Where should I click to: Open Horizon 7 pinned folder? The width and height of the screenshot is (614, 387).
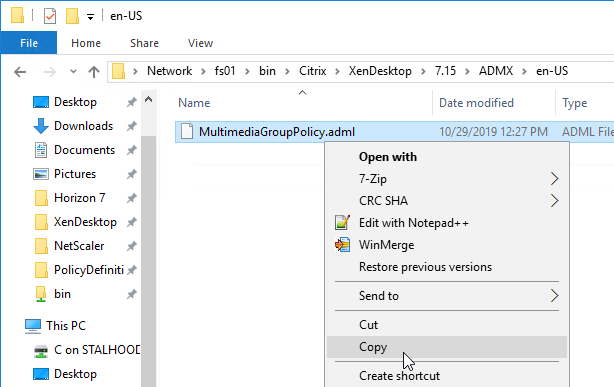79,198
